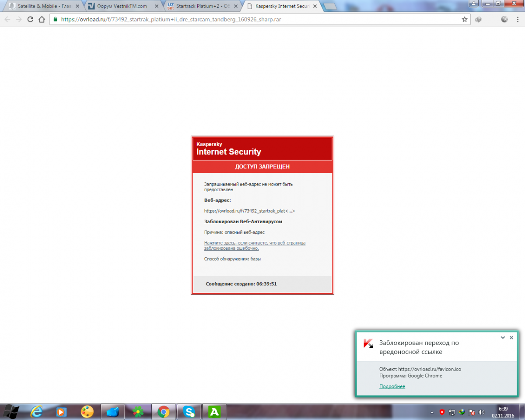Go back to the previous page
The height and width of the screenshot is (420, 525).
click(x=7, y=19)
